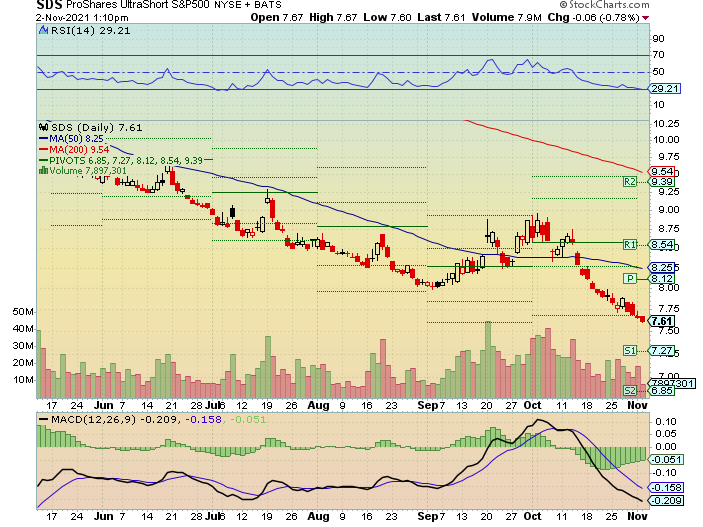This screenshot has height=527, width=703.
Task: Click the green PIVOTS legend line sample
Action: pos(43,160)
